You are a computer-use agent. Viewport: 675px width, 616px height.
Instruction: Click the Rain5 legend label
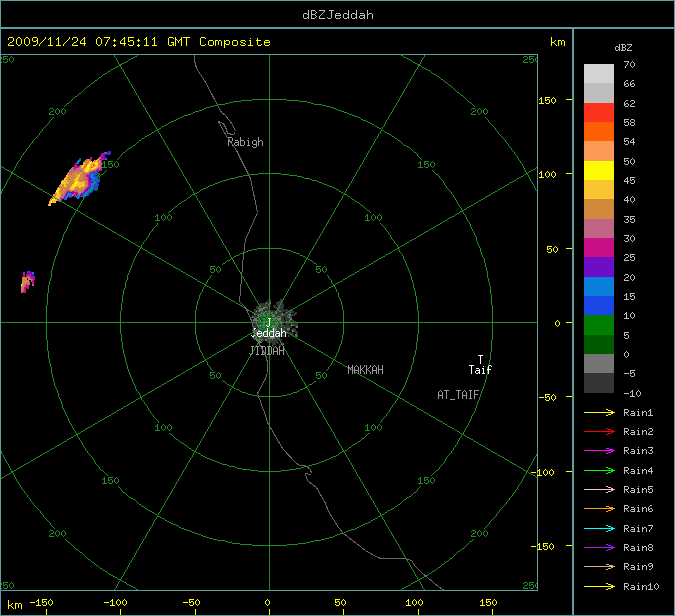point(638,489)
